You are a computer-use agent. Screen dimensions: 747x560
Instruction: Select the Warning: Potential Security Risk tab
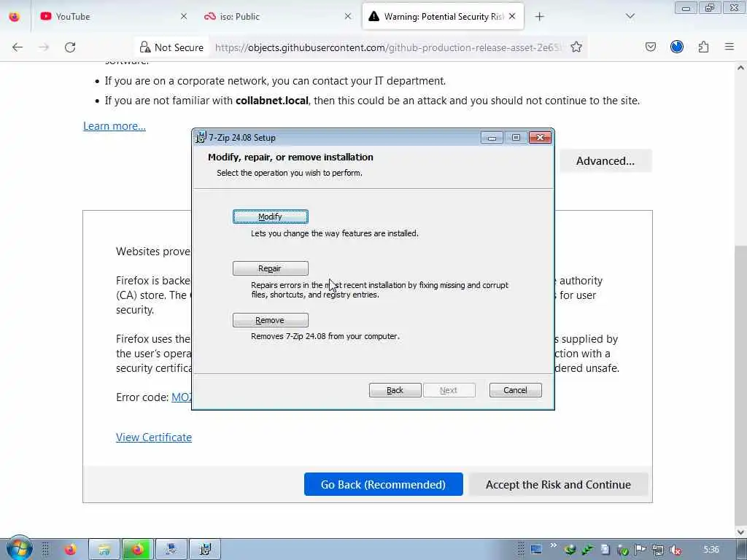[443, 17]
